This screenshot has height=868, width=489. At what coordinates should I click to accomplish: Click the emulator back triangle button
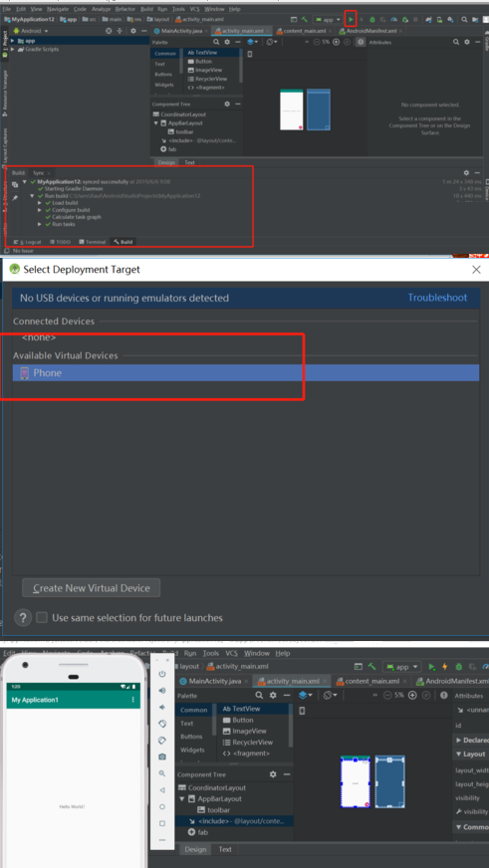click(162, 790)
